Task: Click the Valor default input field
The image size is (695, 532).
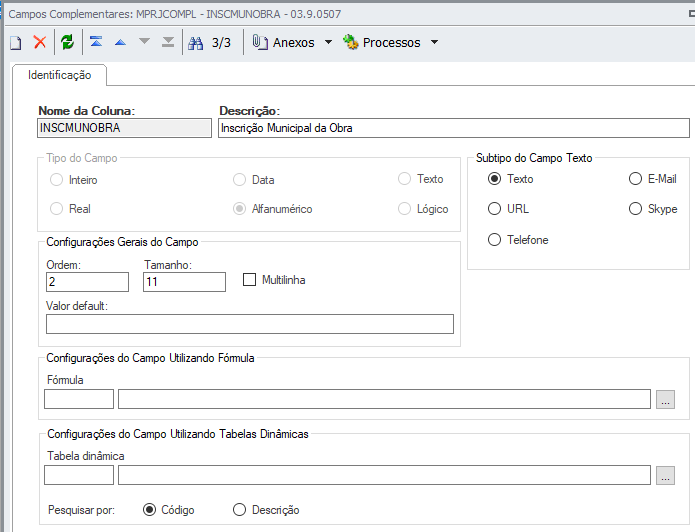Action: pos(250,323)
